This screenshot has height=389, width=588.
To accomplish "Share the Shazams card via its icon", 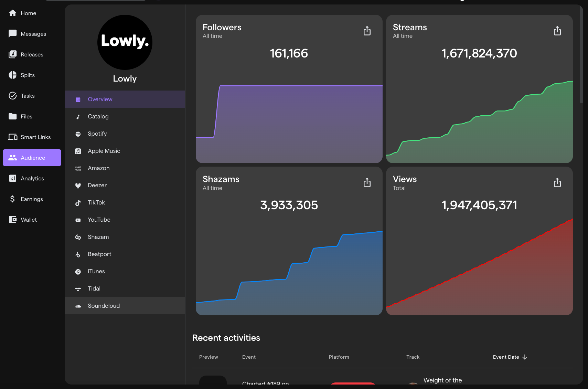I will (x=367, y=183).
